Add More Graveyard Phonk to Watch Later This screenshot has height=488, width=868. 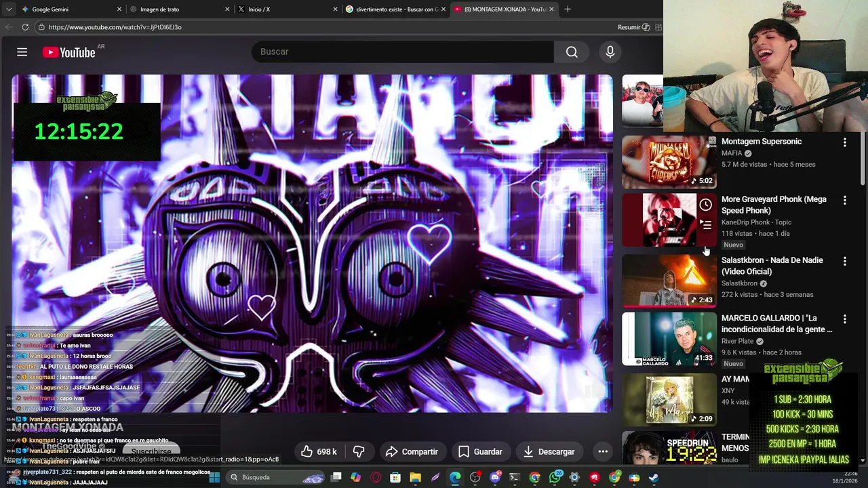pos(705,205)
